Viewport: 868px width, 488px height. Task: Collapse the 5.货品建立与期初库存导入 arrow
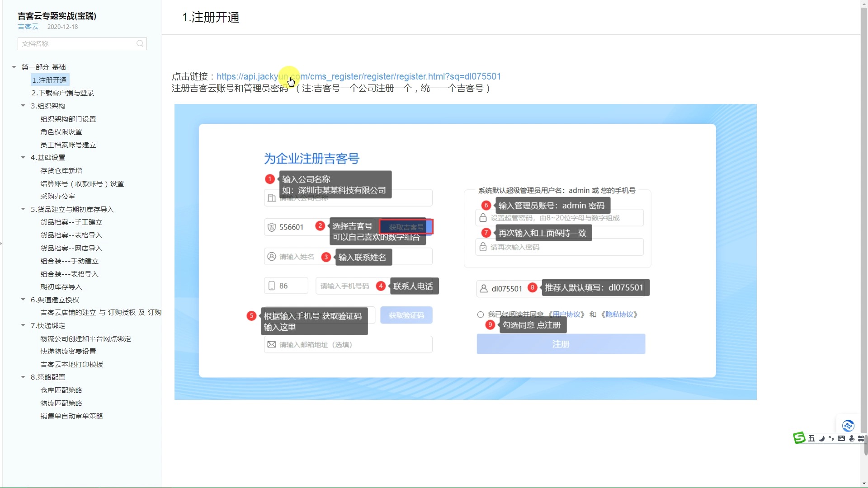(23, 209)
